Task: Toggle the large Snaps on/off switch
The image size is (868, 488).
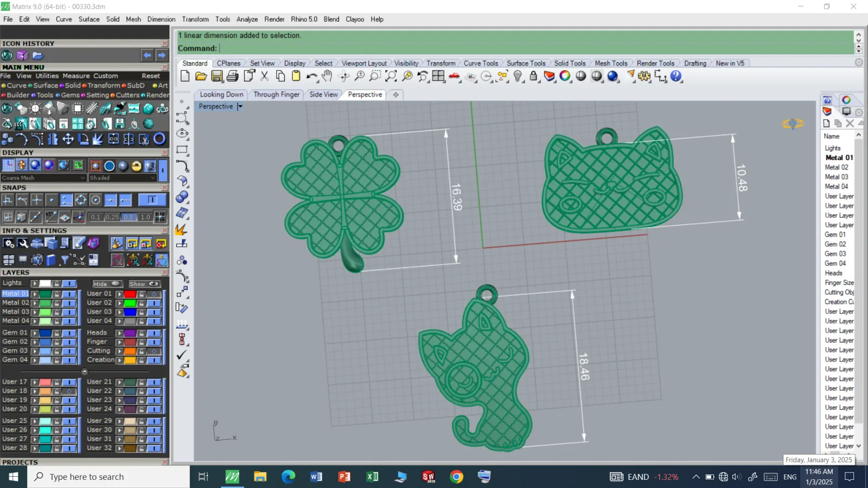Action: pos(152,200)
